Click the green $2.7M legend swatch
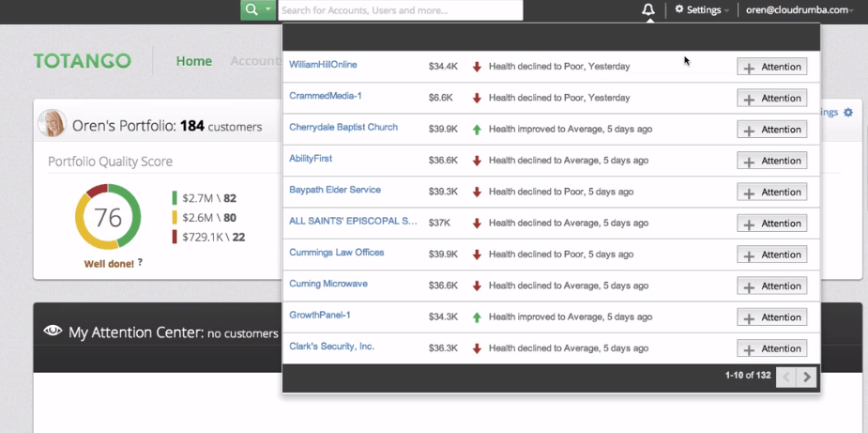The width and height of the screenshot is (868, 433). pyautogui.click(x=175, y=198)
